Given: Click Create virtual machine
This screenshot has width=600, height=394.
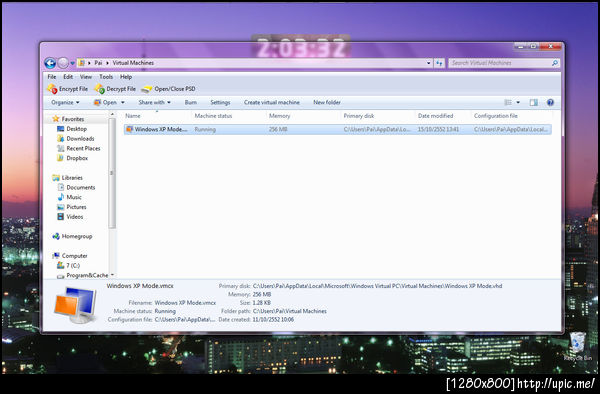Looking at the screenshot, I should 272,103.
